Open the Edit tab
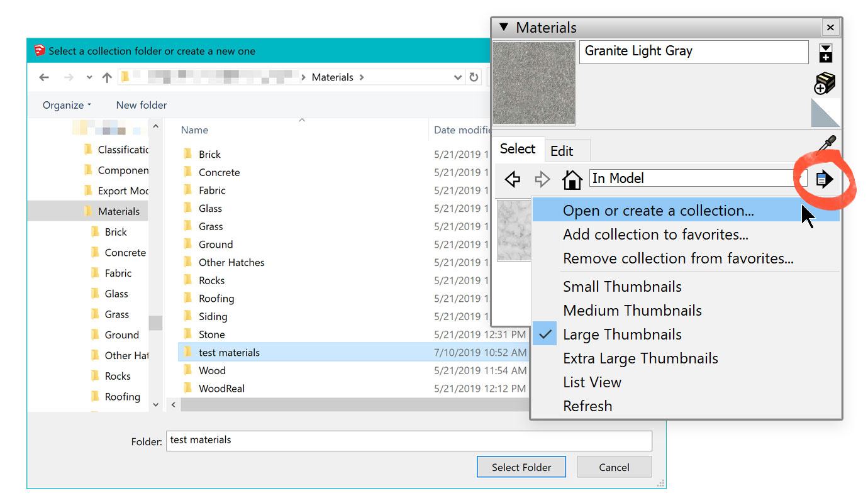The height and width of the screenshot is (503, 868). pos(562,151)
